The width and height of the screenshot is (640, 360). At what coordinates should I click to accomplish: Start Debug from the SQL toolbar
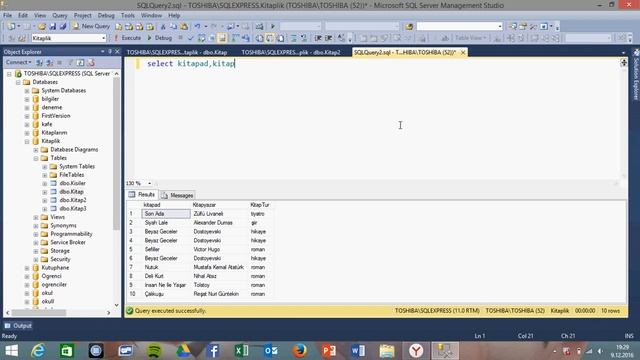(x=160, y=38)
